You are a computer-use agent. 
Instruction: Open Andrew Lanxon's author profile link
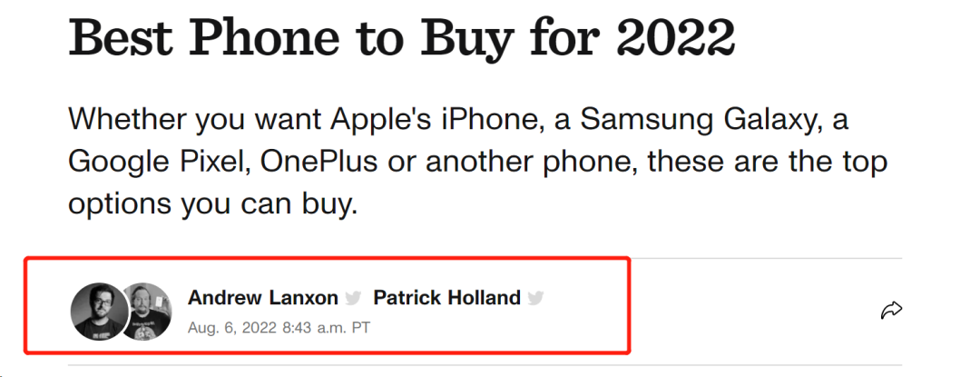(x=262, y=298)
